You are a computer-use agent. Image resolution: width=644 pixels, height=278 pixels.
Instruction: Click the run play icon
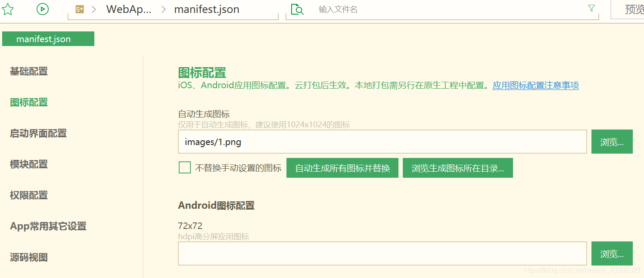(x=43, y=9)
